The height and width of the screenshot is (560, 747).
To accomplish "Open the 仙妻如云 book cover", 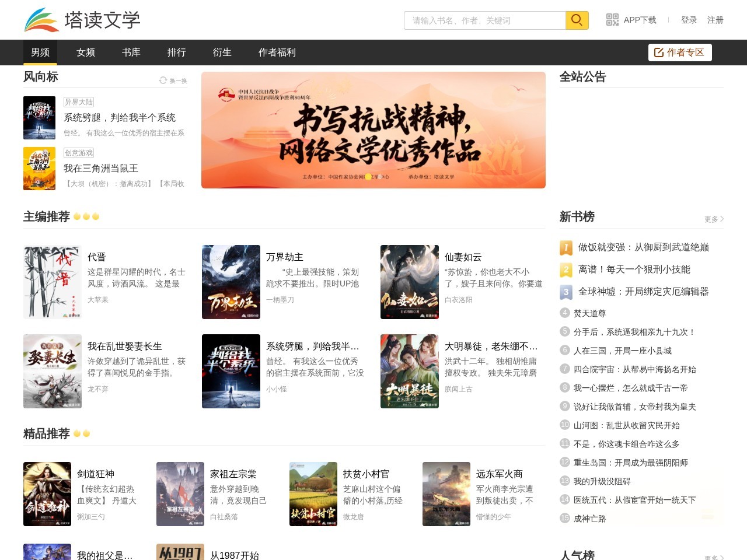I will [410, 282].
